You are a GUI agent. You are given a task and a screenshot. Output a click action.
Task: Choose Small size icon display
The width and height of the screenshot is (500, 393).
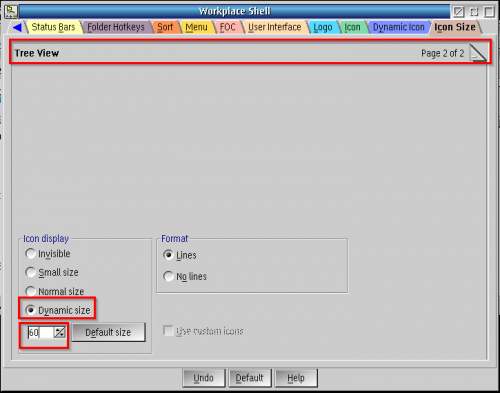52,272
